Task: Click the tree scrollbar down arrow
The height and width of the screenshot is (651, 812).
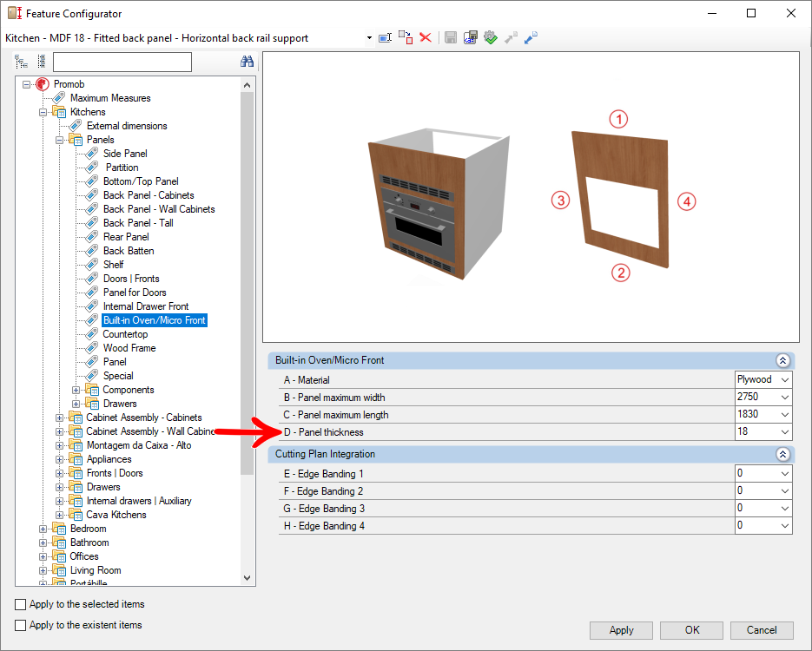Action: [247, 578]
